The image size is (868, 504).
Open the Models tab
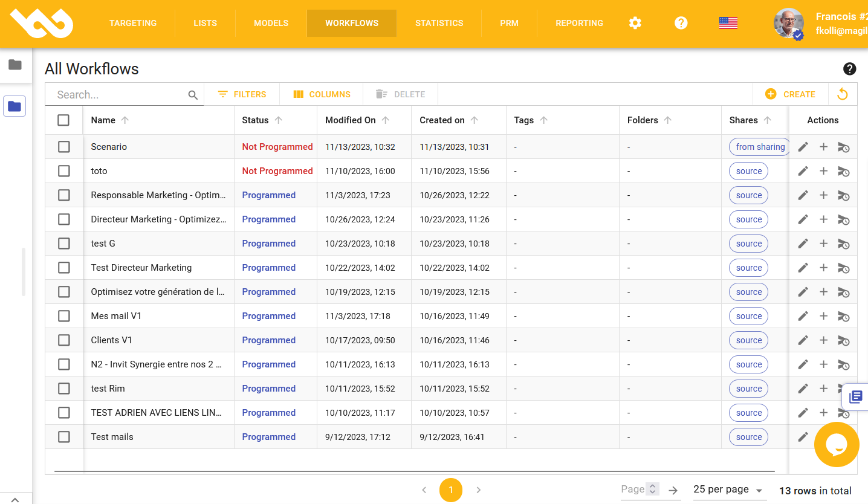pyautogui.click(x=271, y=24)
